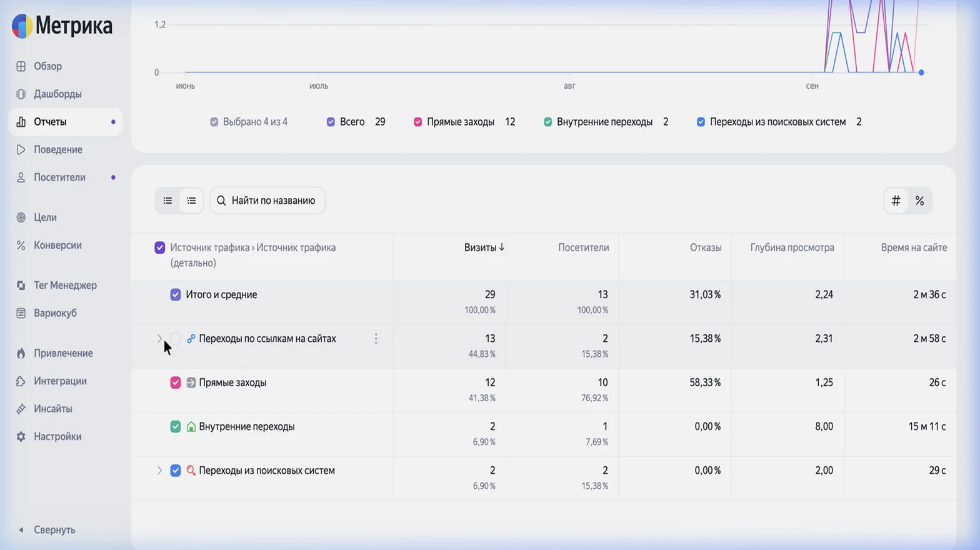
Task: Open the Метрика logo home link
Action: point(62,26)
